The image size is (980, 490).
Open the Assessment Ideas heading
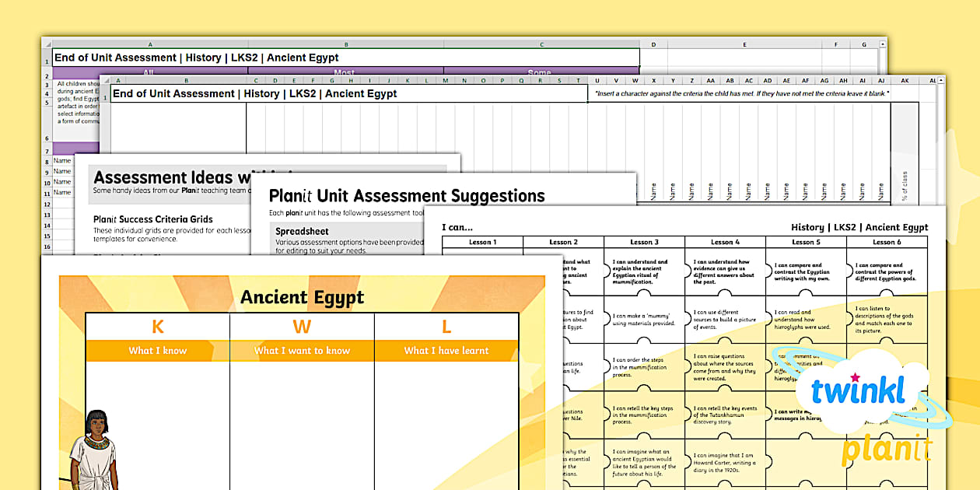(173, 177)
